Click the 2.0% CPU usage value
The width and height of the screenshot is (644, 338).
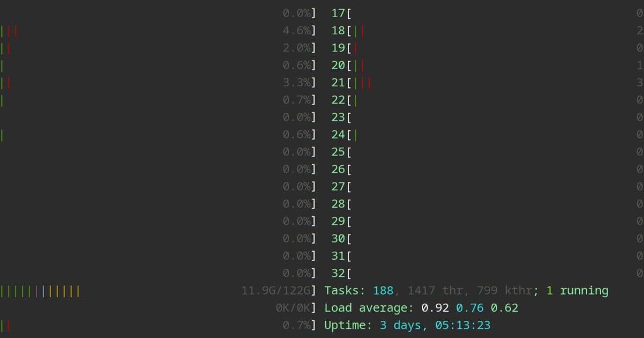[x=297, y=48]
